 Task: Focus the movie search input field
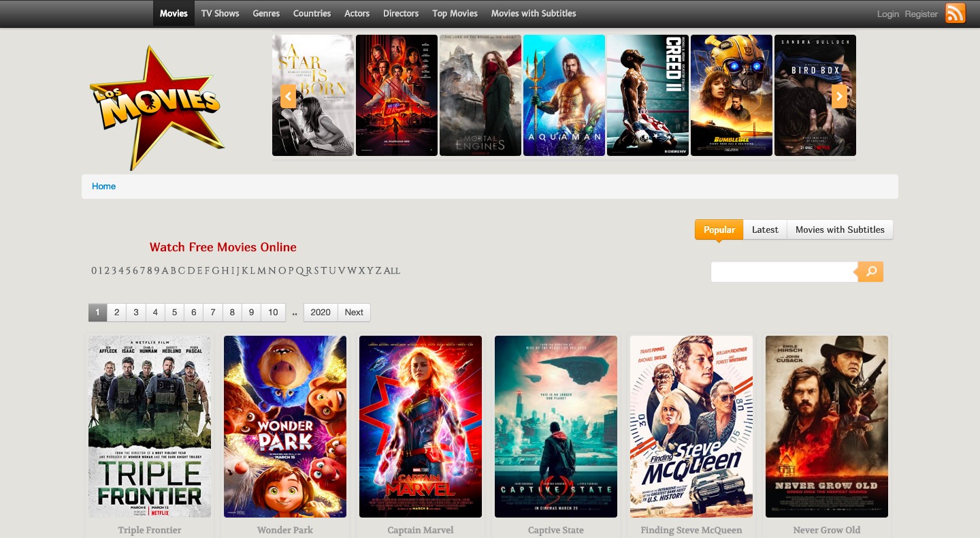click(784, 272)
